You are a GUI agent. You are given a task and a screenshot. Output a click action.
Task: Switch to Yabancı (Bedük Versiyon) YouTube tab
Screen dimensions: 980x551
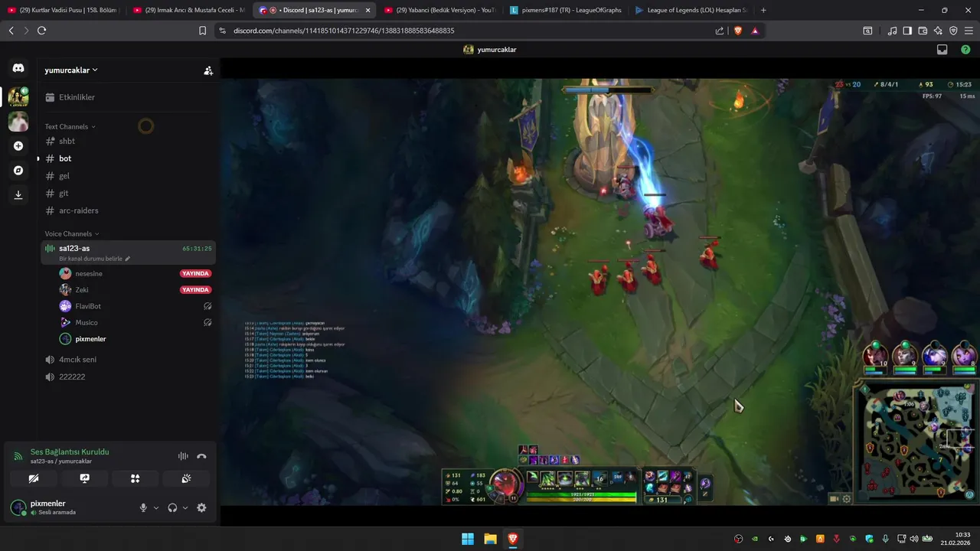pos(439,10)
